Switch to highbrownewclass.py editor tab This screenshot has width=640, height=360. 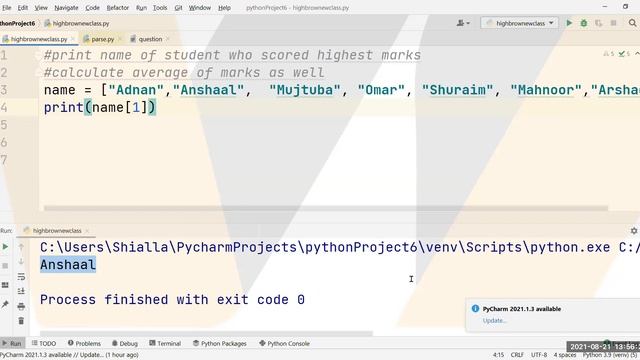coord(39,39)
